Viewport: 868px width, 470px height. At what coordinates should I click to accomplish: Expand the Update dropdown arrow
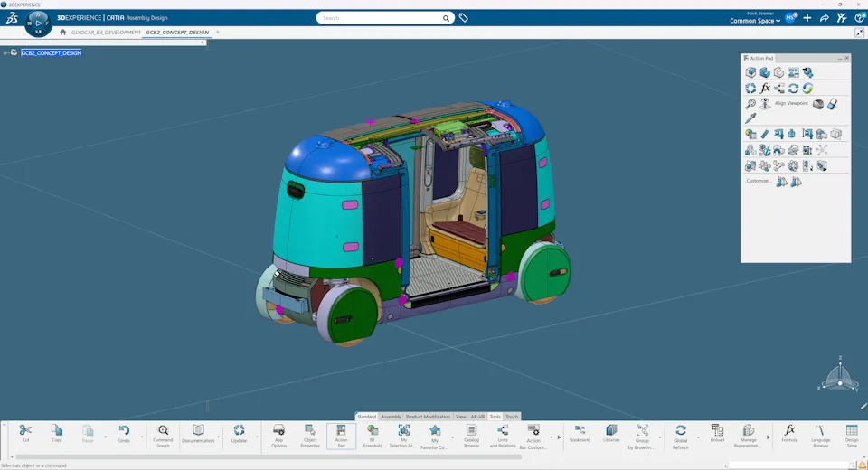257,437
